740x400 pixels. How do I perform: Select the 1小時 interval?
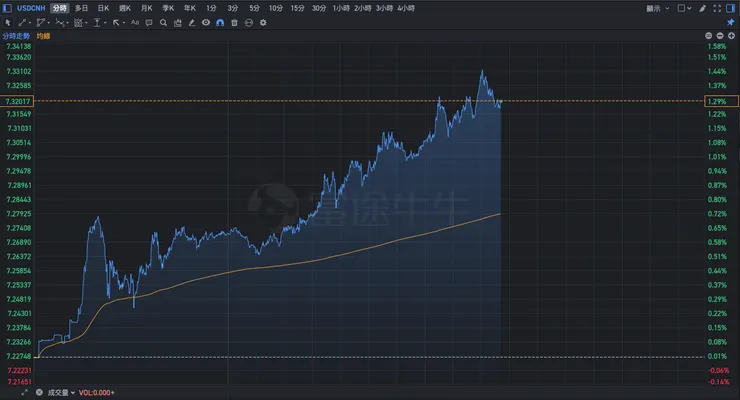[341, 8]
